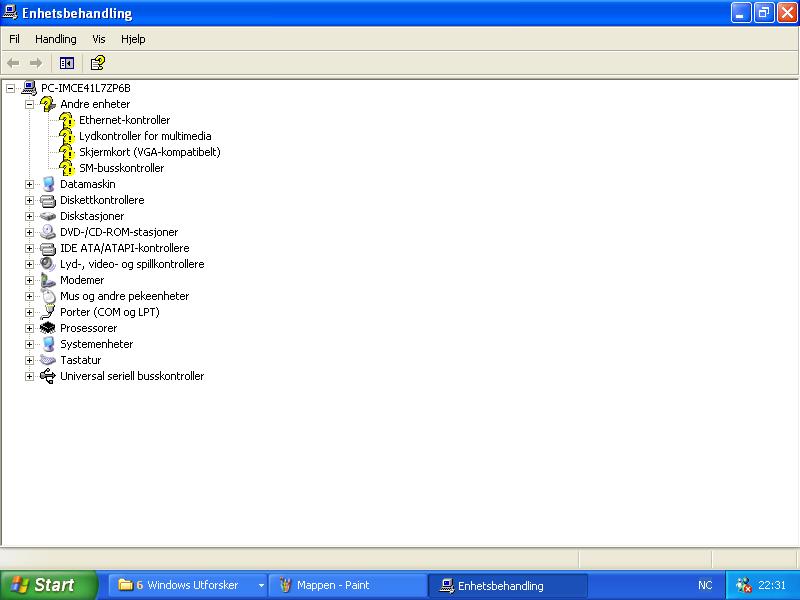The image size is (800, 600).
Task: Click the Enhetsbehandling title bar icon
Action: [x=10, y=12]
